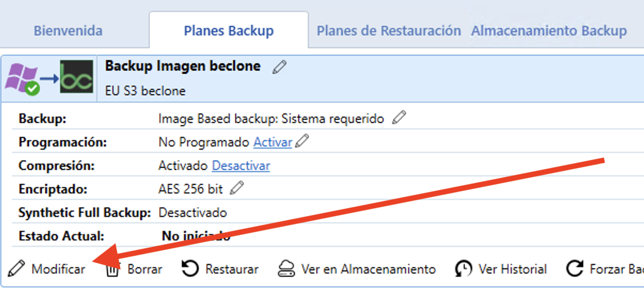Click the Modificar button label

pyautogui.click(x=58, y=269)
